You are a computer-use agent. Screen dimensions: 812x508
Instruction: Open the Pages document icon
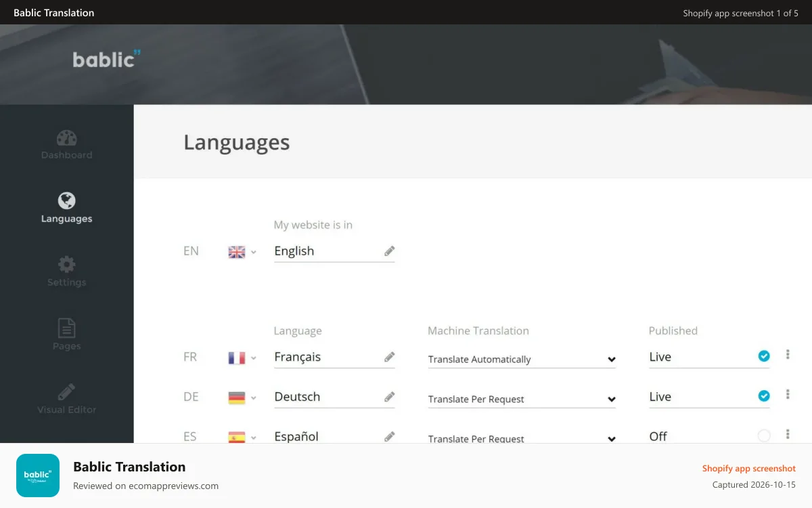click(x=66, y=329)
